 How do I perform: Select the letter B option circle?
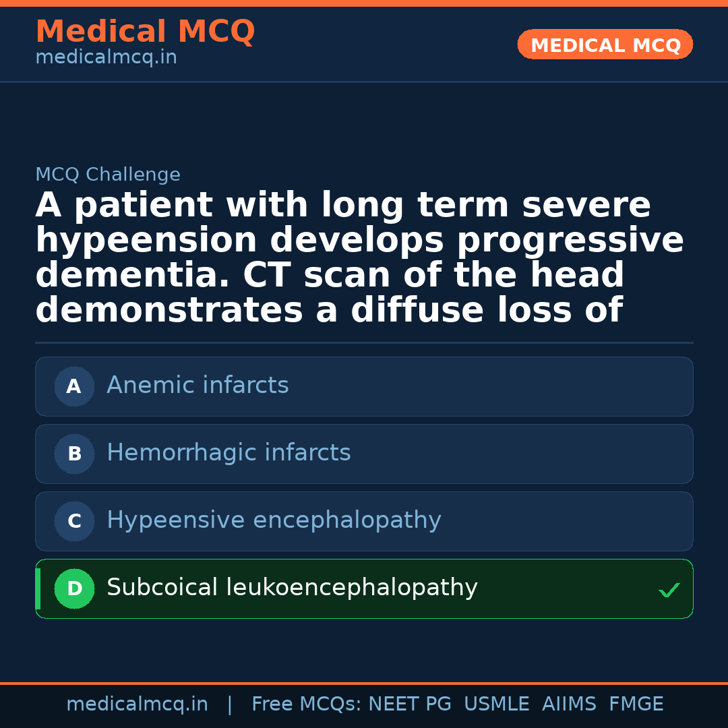click(x=74, y=454)
